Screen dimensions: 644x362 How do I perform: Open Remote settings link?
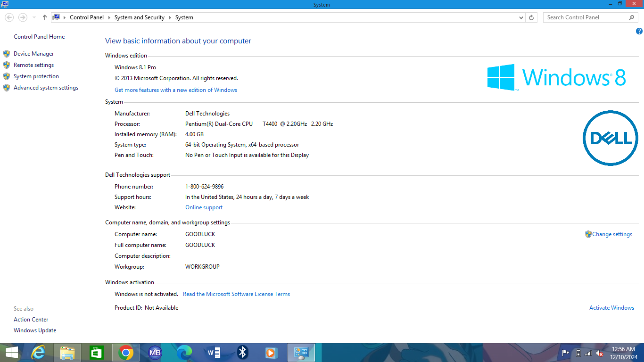34,65
